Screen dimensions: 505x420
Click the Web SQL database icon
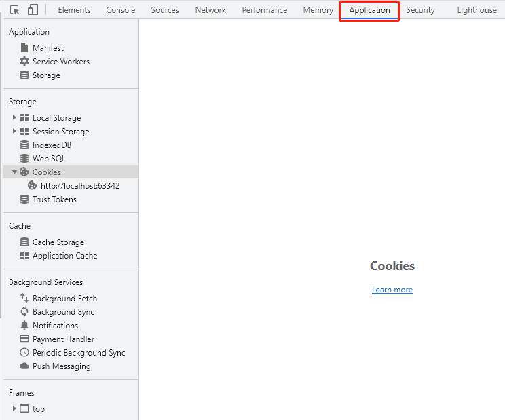[24, 158]
